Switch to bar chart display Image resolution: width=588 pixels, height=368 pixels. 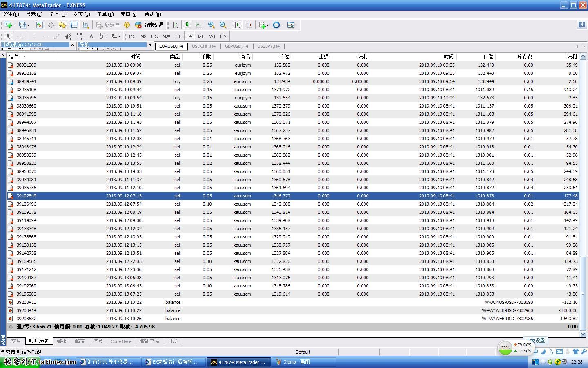(175, 25)
